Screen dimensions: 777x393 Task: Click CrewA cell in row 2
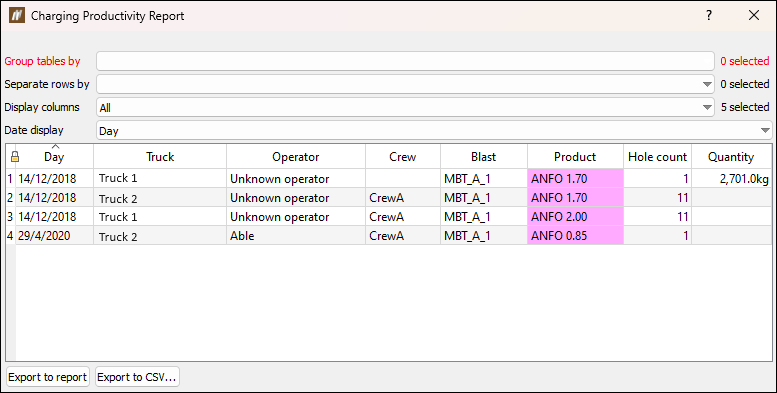tap(403, 198)
